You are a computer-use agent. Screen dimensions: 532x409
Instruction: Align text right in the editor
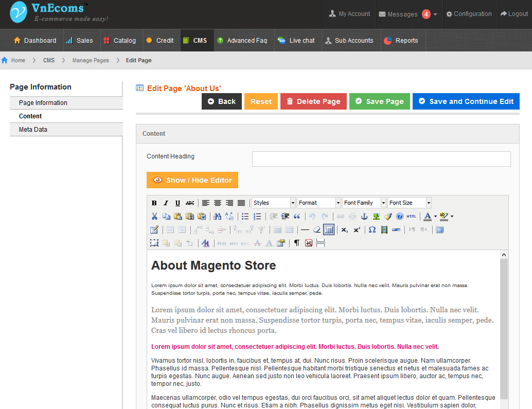229,203
